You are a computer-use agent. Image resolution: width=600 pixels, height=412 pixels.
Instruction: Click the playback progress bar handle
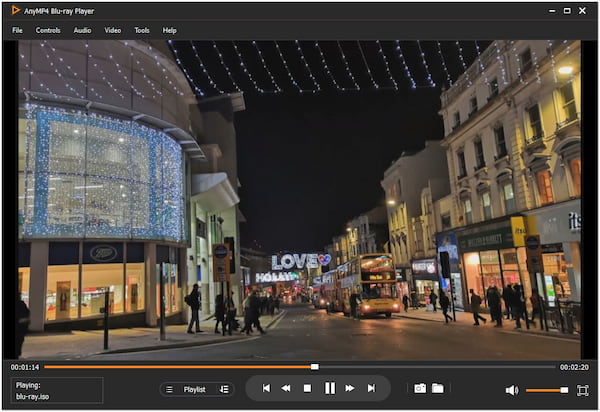pos(314,367)
